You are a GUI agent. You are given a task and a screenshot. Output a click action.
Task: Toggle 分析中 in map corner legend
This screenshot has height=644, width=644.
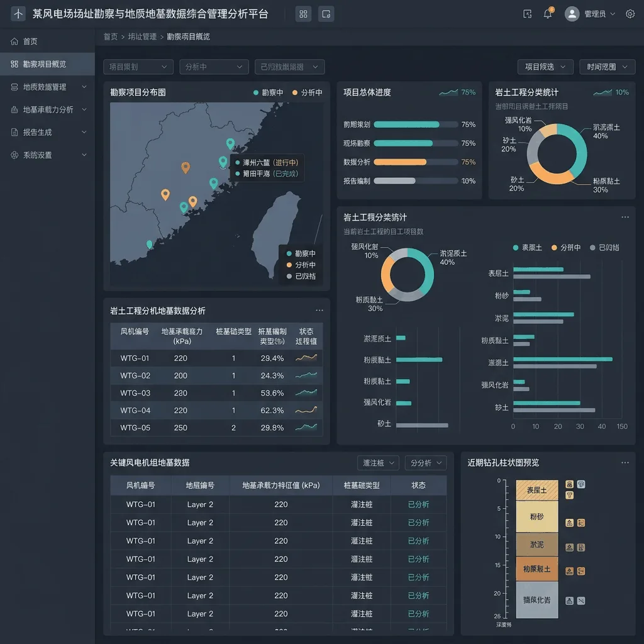pos(301,265)
